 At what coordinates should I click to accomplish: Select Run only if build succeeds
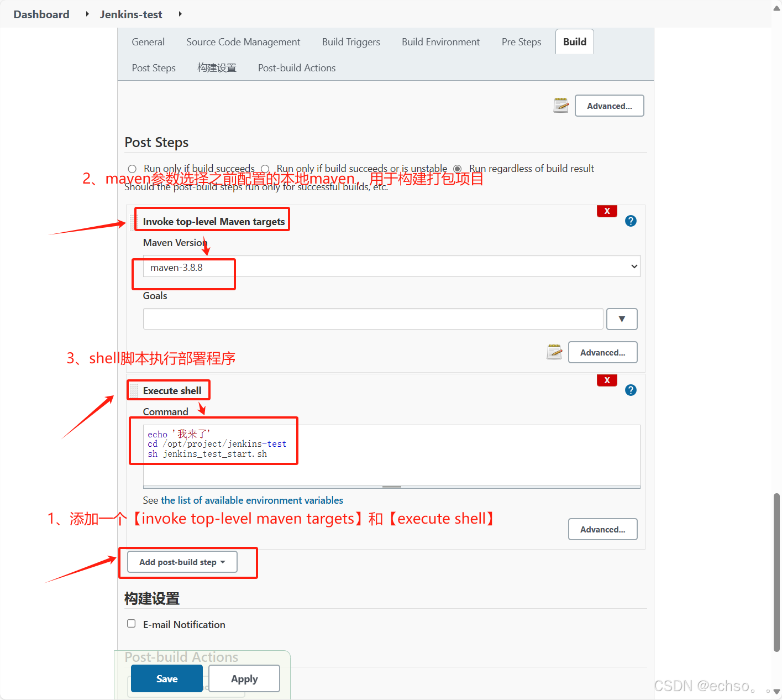tap(132, 169)
